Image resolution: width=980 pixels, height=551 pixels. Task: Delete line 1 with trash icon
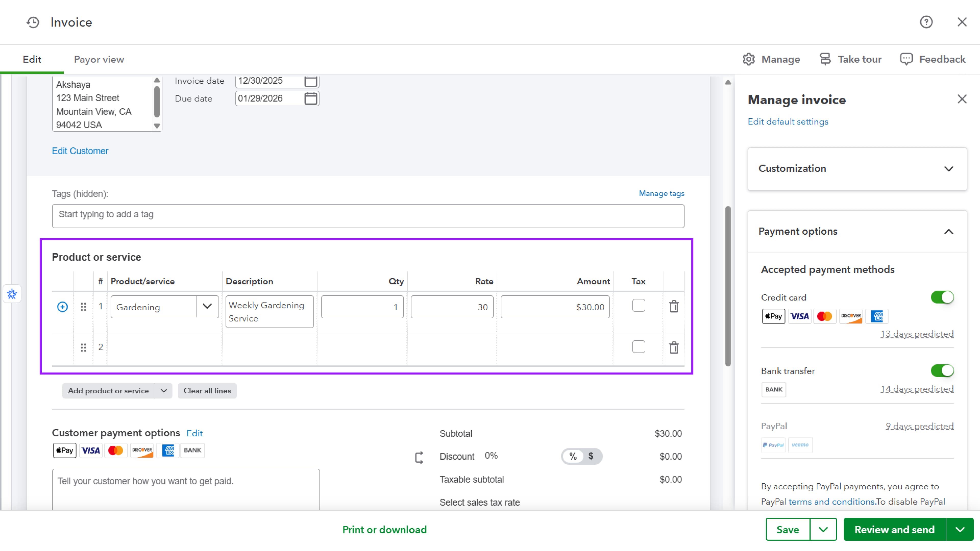(x=674, y=306)
